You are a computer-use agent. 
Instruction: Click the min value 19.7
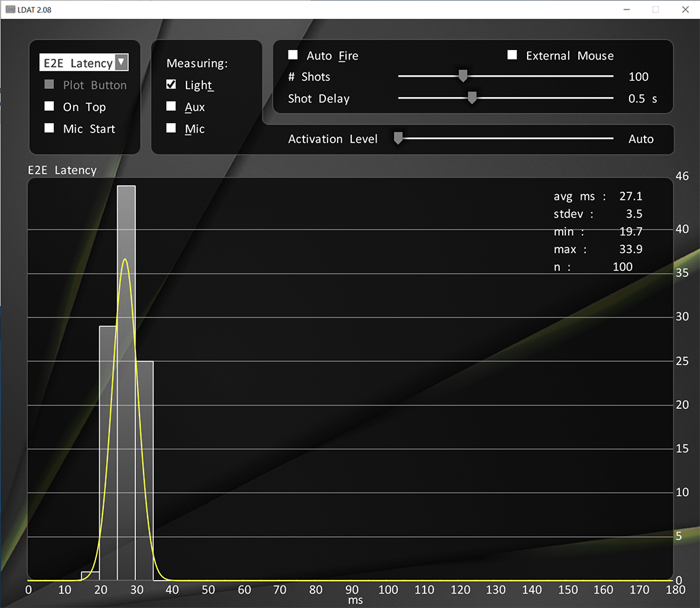(631, 231)
